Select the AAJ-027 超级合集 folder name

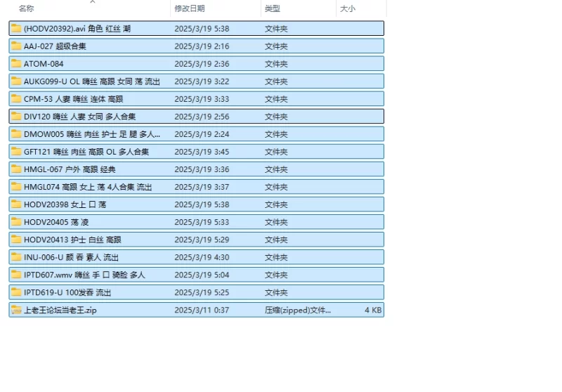coord(55,46)
